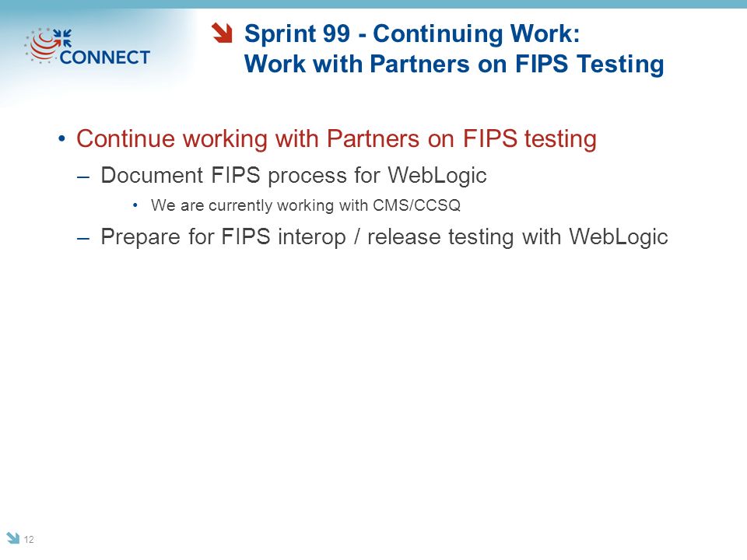Click the small bullet before 'We are currently'
This screenshot has width=747, height=560.
135,205
